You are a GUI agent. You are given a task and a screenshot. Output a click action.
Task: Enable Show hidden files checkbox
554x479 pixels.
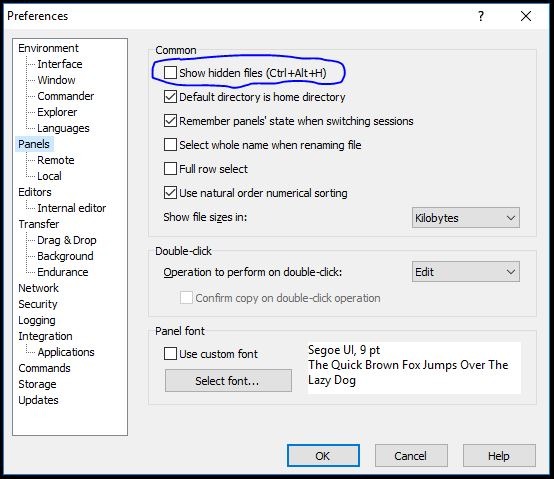click(x=170, y=73)
